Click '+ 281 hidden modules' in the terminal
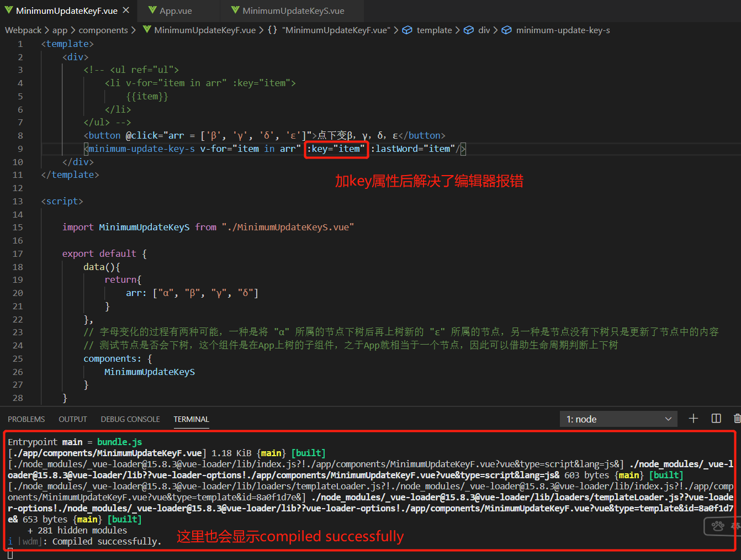The height and width of the screenshot is (560, 741). tap(77, 530)
